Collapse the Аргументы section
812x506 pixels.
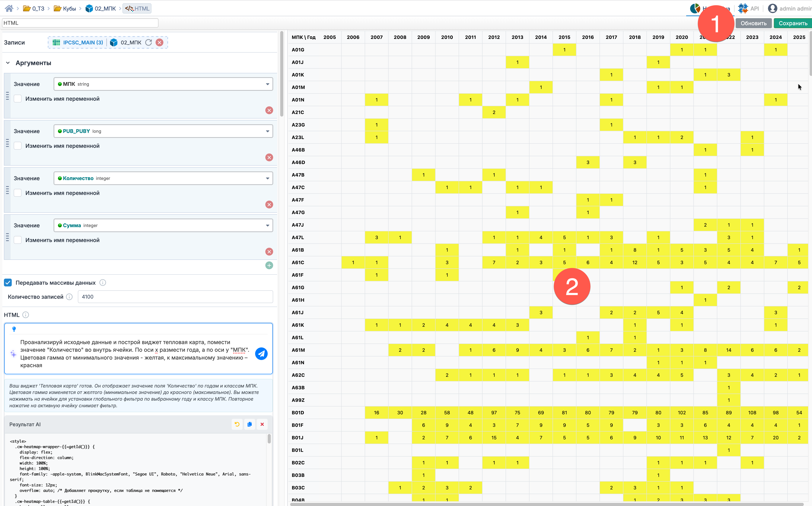click(8, 63)
